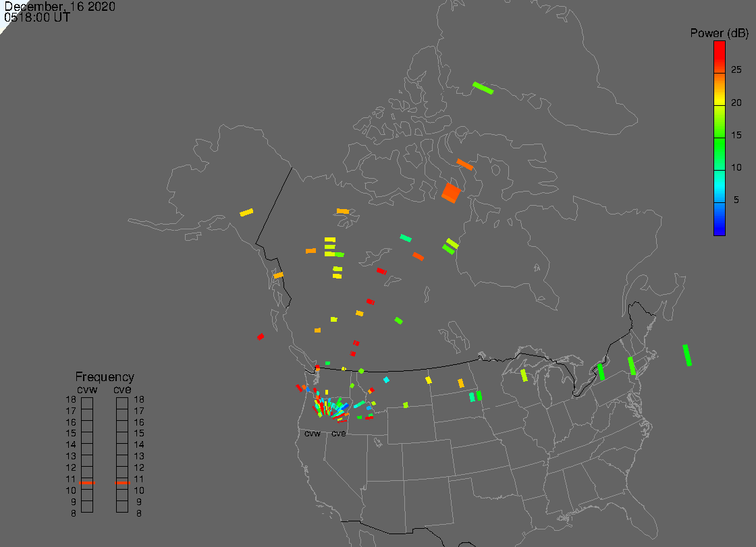Select the orange bar north of the orange square
Screen dimensions: 756x547
(465, 165)
